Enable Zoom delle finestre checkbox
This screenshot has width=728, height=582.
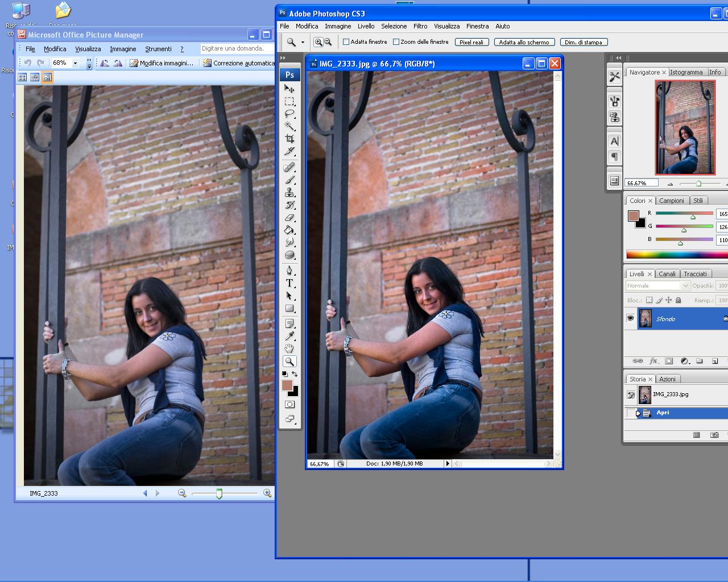point(396,42)
